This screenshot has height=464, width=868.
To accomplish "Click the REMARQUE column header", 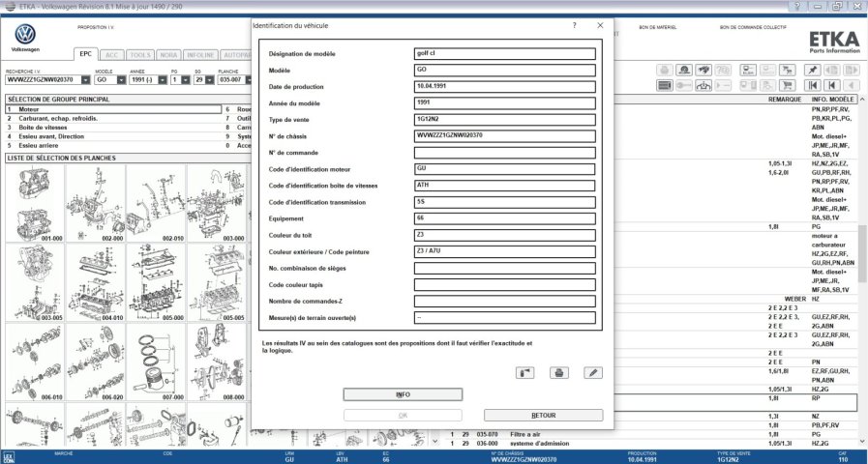I will [x=785, y=100].
